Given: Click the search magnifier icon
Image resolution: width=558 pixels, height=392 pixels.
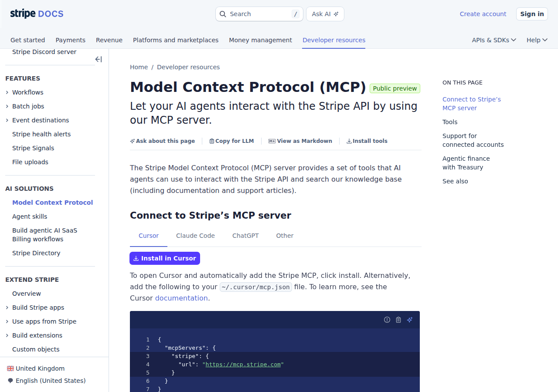Looking at the screenshot, I should coord(223,14).
